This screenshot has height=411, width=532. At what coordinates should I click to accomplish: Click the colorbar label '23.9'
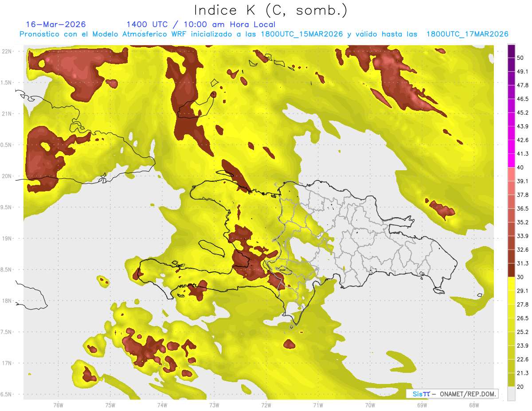point(523,346)
